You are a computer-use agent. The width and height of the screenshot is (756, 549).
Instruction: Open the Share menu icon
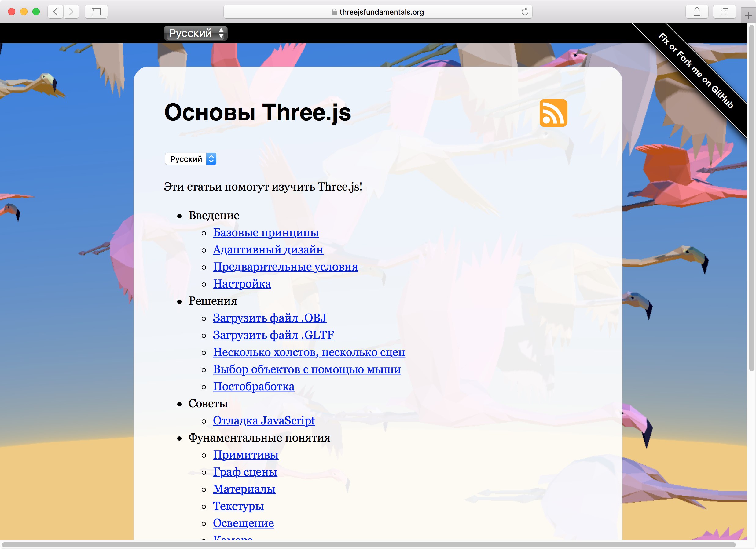click(697, 12)
